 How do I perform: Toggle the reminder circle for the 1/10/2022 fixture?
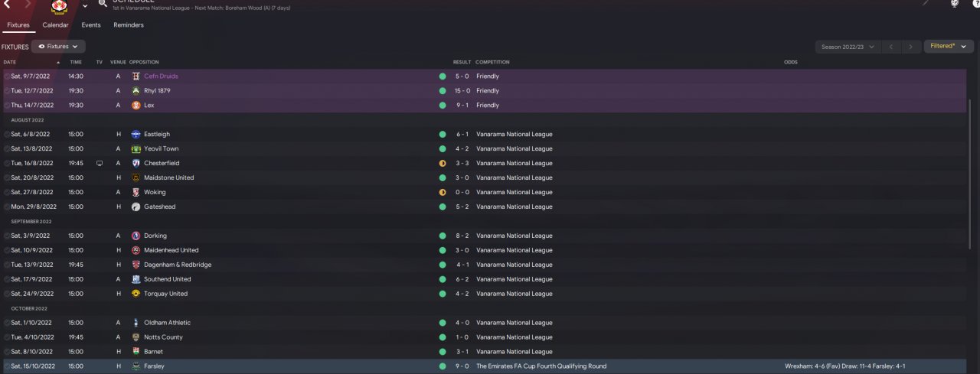pos(7,323)
